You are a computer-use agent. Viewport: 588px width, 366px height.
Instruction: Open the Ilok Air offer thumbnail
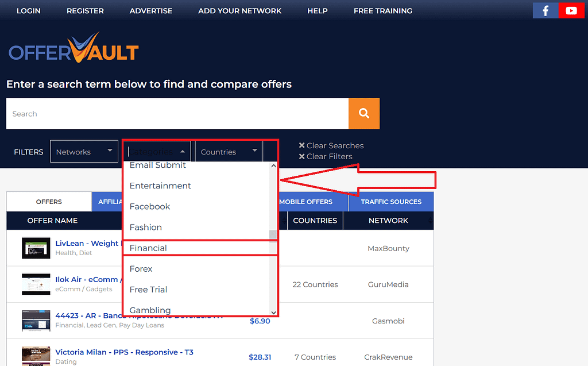[36, 284]
